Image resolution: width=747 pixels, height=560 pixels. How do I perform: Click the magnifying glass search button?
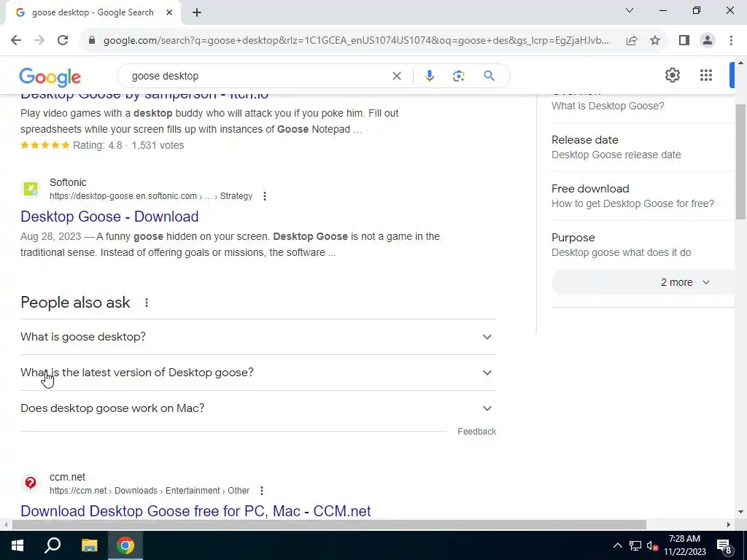click(x=489, y=76)
